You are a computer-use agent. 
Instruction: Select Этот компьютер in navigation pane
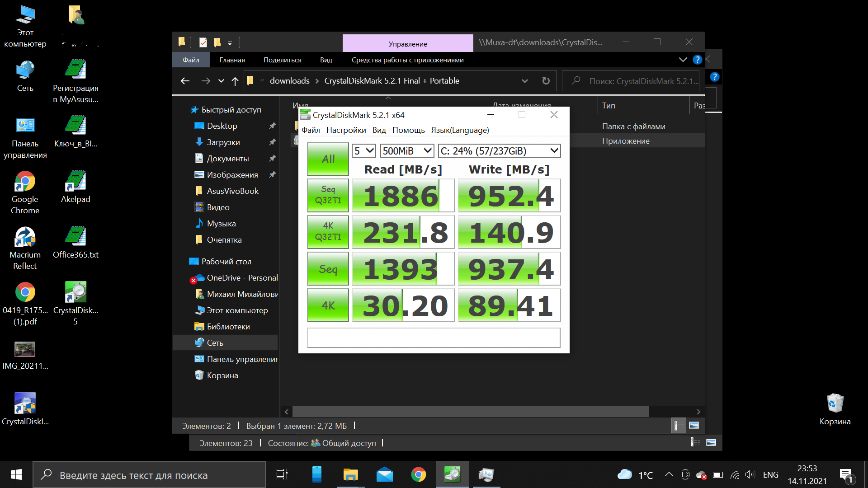pos(237,310)
